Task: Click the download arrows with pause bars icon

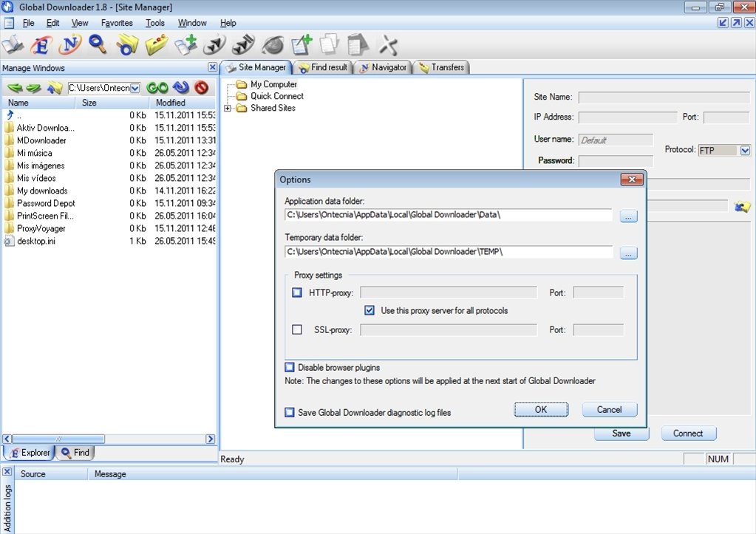Action: [243, 45]
